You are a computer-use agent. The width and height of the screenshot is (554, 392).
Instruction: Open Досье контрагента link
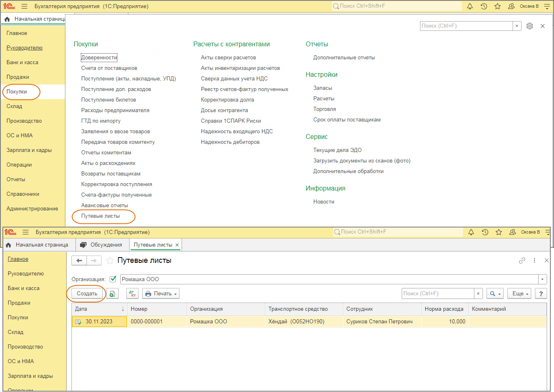tap(224, 110)
